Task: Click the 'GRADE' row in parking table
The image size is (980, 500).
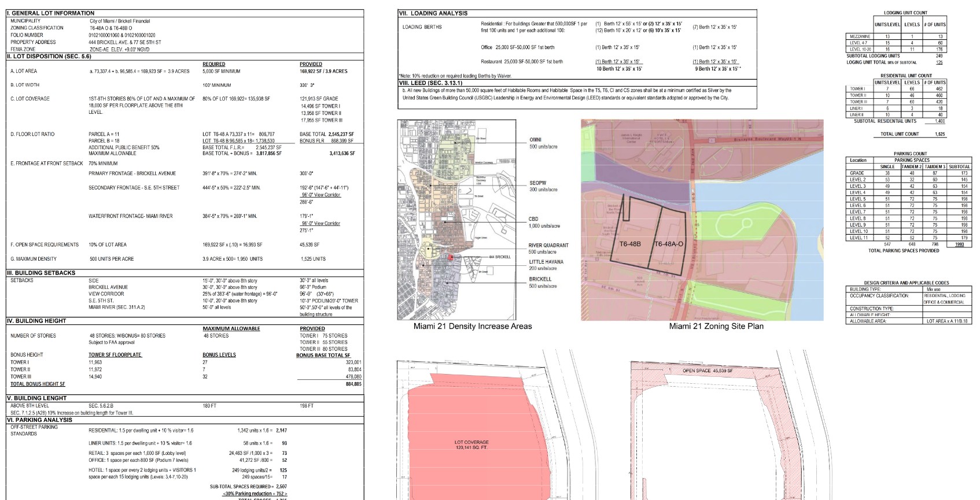Action: [x=908, y=173]
